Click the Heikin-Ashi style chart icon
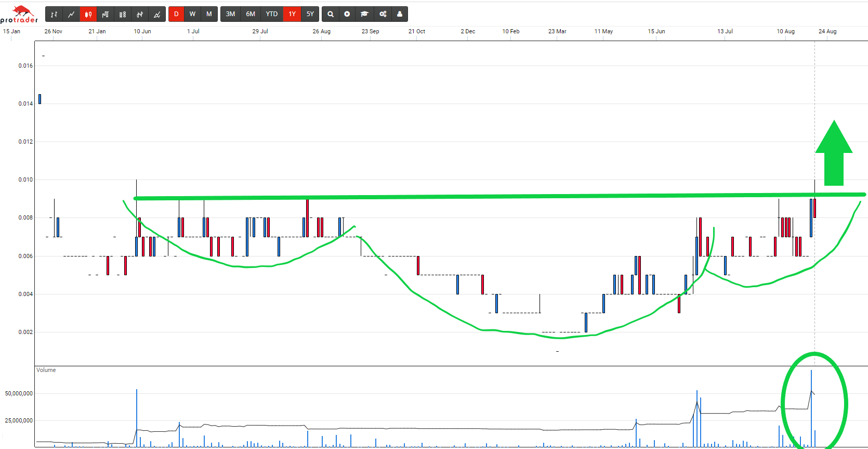This screenshot has width=868, height=449. [140, 14]
